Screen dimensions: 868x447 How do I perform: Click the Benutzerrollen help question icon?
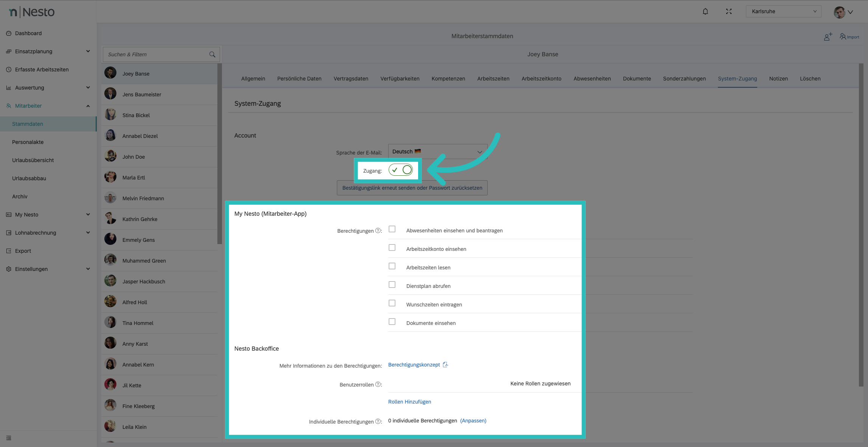(x=378, y=384)
